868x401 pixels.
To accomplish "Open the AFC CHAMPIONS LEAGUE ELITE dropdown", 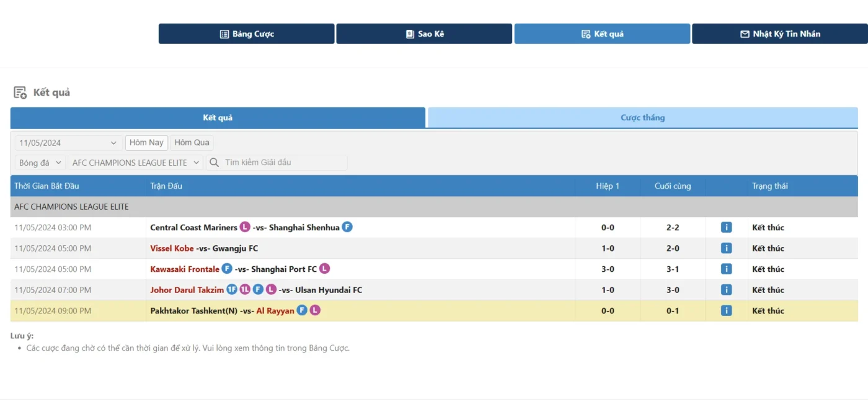I will tap(136, 163).
